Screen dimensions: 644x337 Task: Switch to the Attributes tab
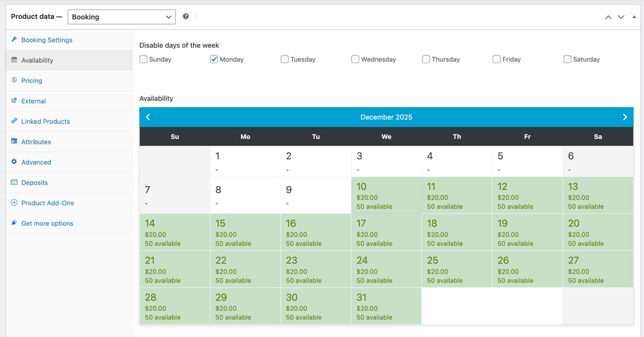click(x=36, y=142)
